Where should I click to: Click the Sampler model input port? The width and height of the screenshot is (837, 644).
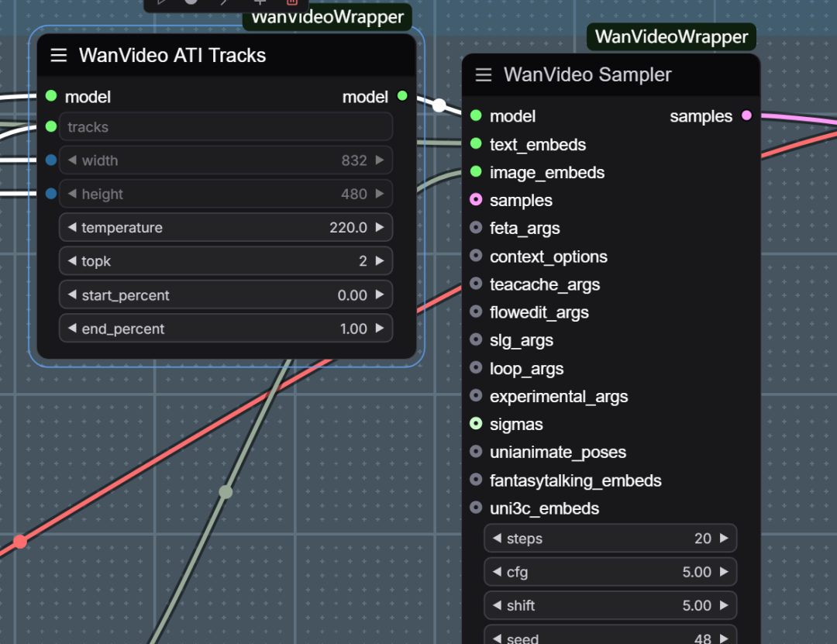click(476, 115)
